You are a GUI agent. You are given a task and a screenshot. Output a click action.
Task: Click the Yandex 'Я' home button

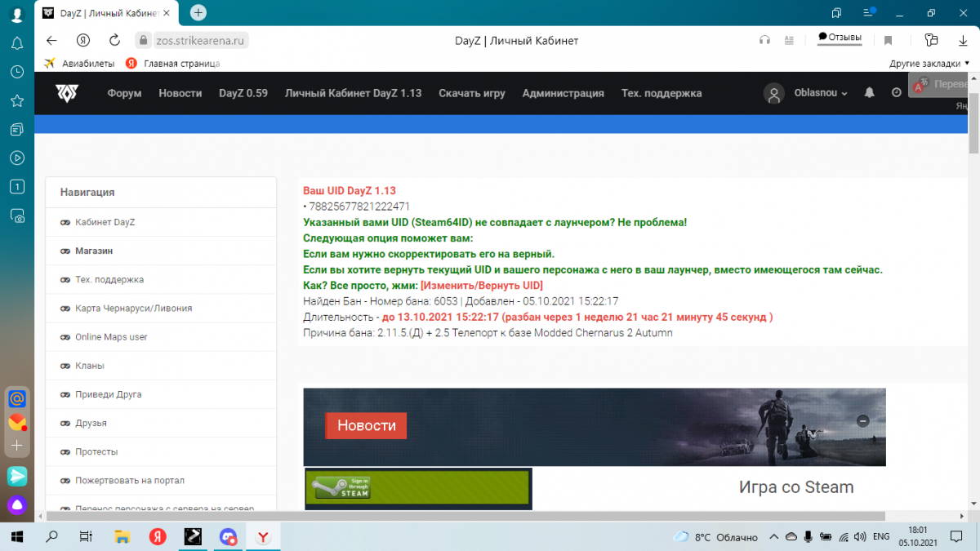click(82, 40)
